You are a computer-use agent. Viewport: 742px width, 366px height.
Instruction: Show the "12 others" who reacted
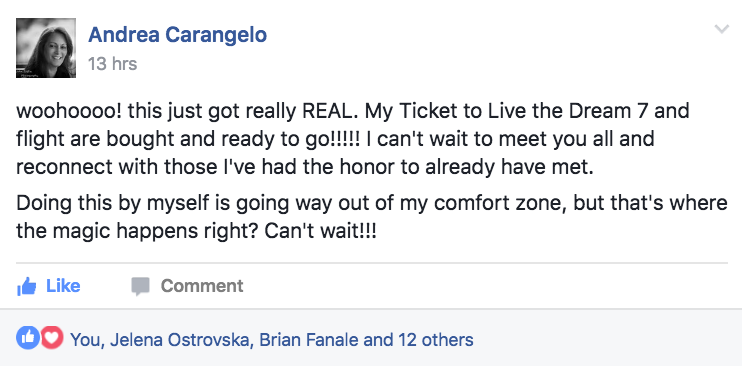coord(436,339)
